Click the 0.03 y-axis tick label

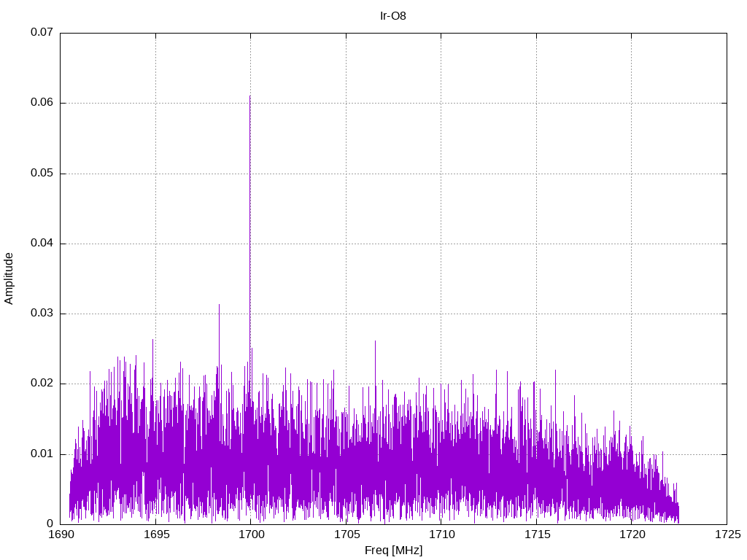42,314
